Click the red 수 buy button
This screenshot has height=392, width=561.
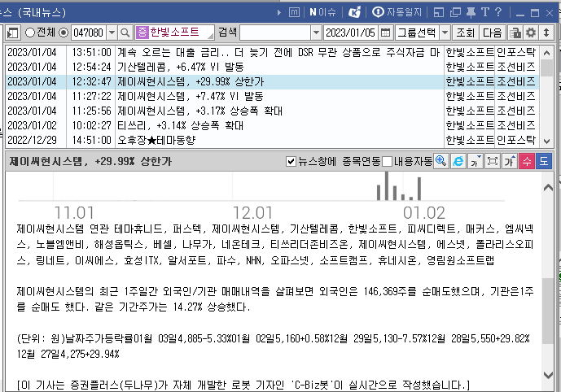tap(527, 161)
